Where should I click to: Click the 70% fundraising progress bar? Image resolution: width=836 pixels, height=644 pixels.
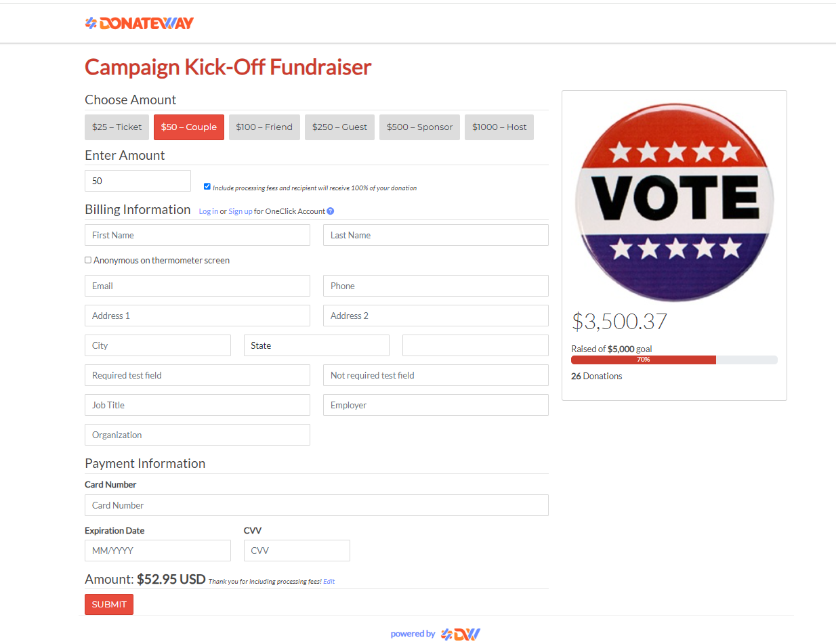tap(674, 360)
